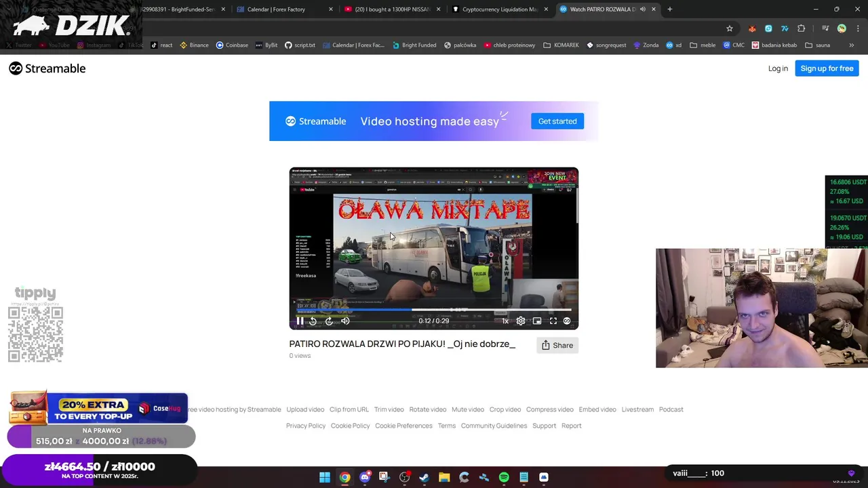Viewport: 868px width, 488px height.
Task: Open the Coinbase bookmark
Action: click(x=232, y=45)
